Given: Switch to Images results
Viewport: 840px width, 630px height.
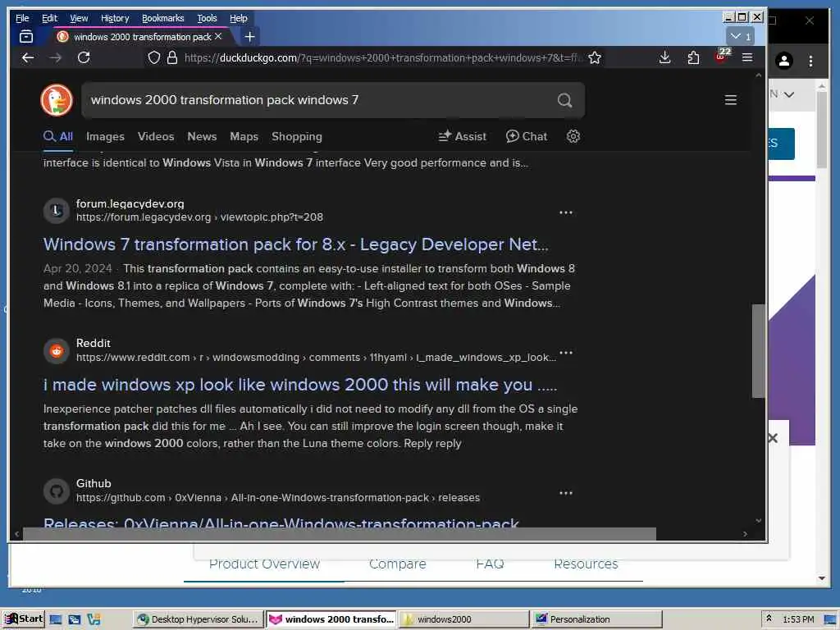Looking at the screenshot, I should [105, 137].
